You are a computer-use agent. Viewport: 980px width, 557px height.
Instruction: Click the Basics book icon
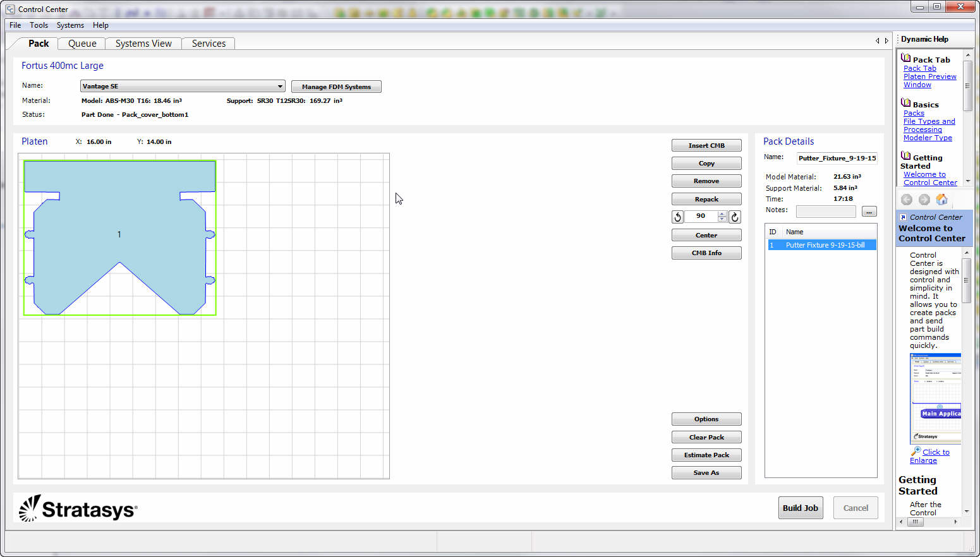point(905,103)
